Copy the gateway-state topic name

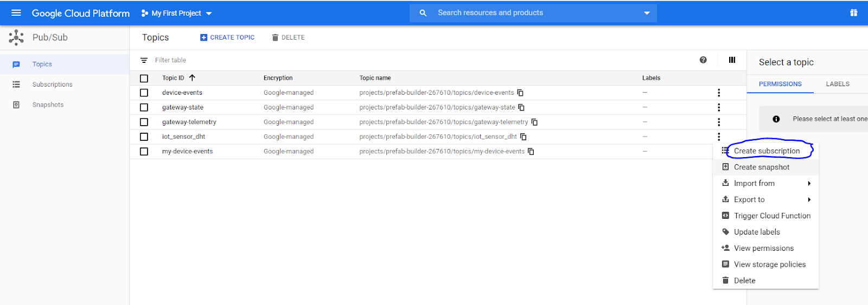tap(521, 107)
